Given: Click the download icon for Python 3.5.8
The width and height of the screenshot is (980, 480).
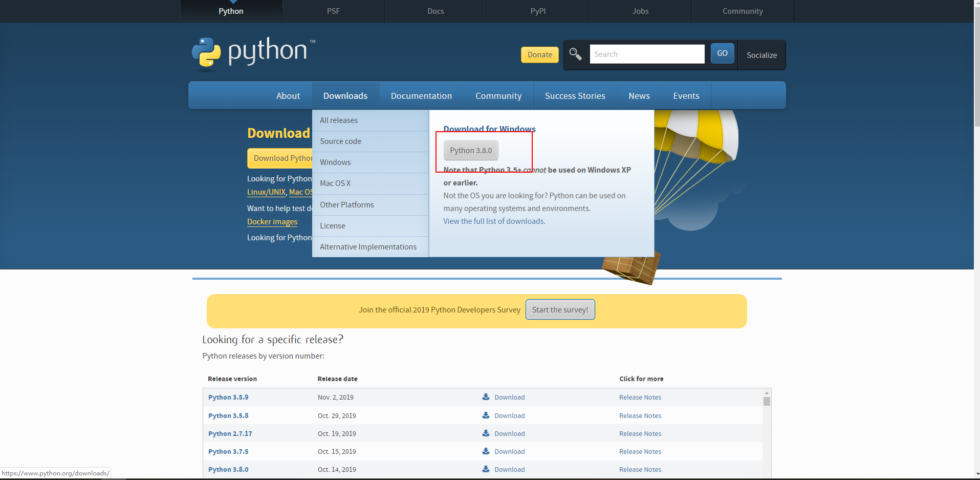Looking at the screenshot, I should (485, 415).
